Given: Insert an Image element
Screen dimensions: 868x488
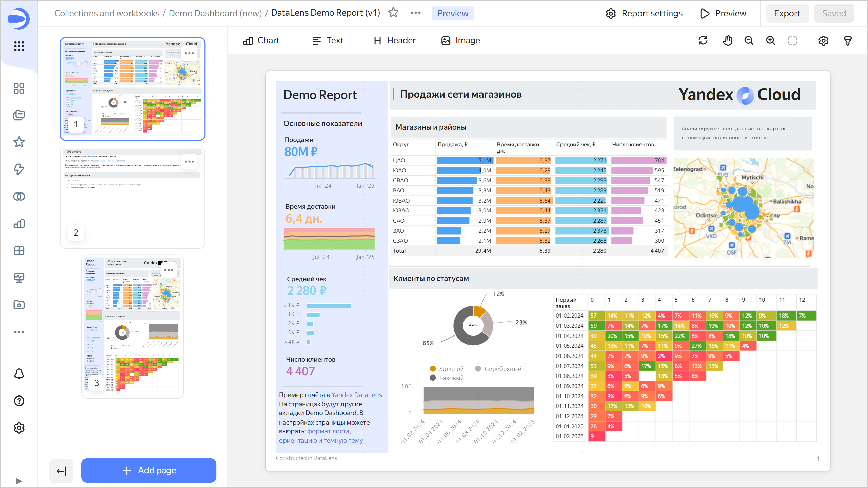Looking at the screenshot, I should click(460, 40).
